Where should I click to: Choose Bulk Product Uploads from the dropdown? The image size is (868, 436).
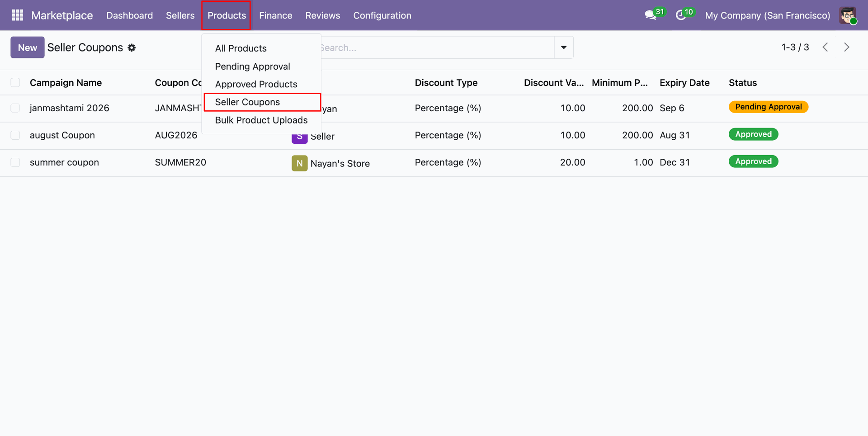pos(262,120)
